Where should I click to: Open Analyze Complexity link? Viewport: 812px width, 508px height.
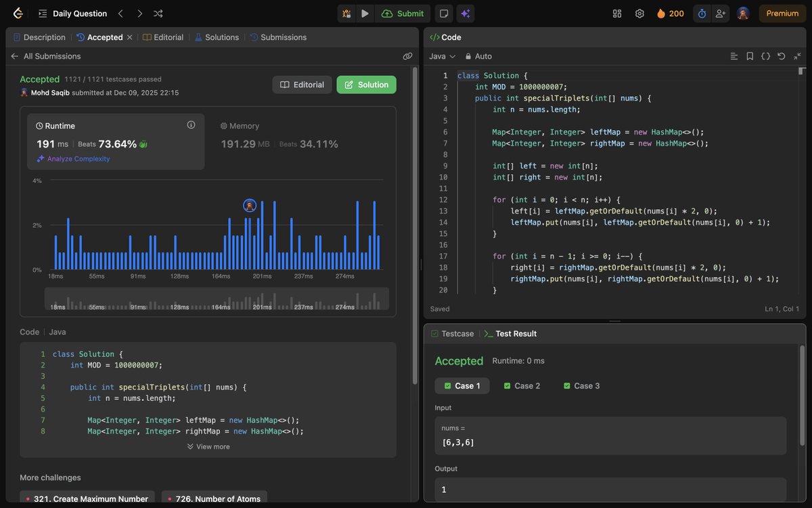(73, 158)
